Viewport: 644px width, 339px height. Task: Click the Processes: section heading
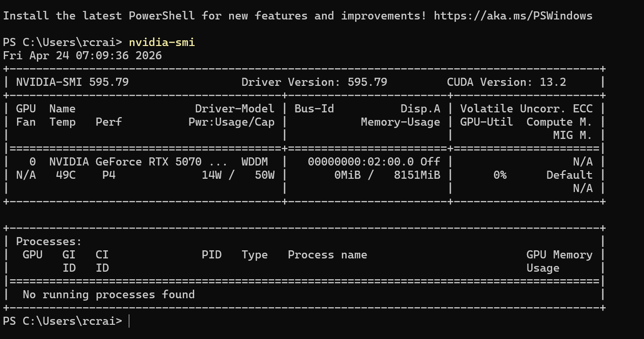(49, 241)
